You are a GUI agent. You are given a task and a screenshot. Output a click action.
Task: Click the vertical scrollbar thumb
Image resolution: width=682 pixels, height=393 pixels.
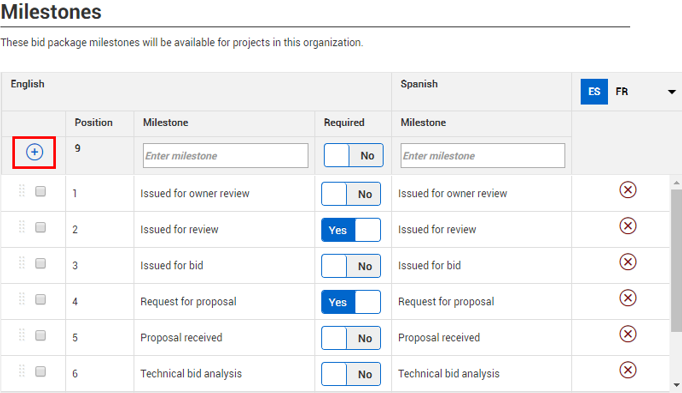676,261
